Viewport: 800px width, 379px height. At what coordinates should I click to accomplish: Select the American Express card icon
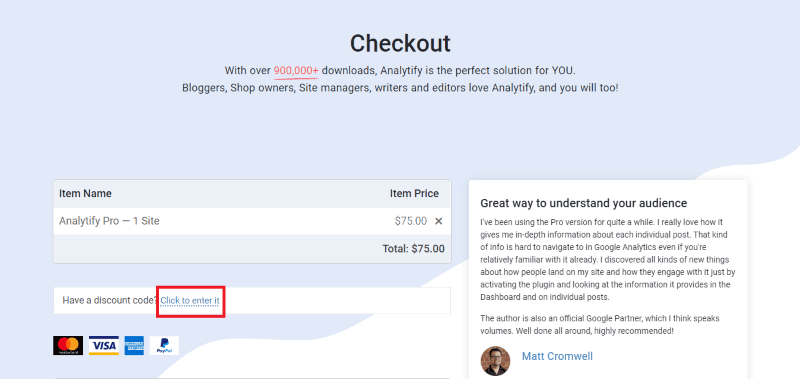[x=134, y=345]
